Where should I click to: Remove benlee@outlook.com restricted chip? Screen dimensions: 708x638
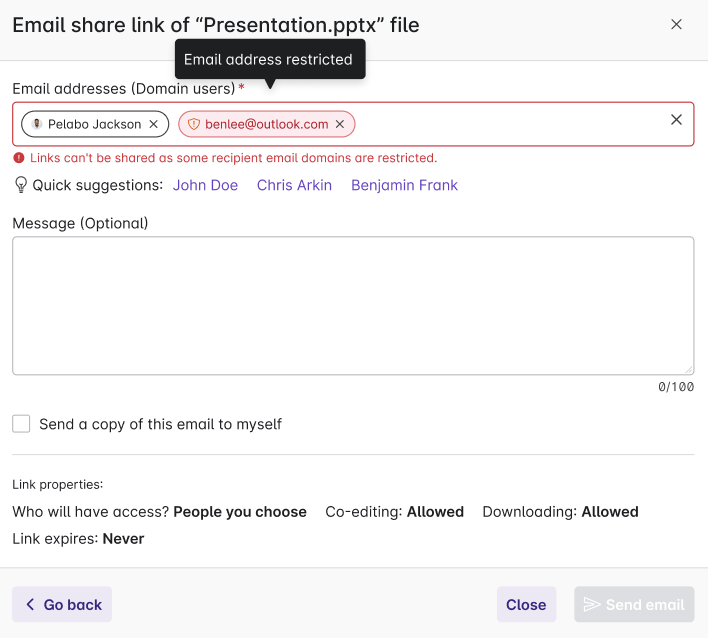tap(340, 124)
